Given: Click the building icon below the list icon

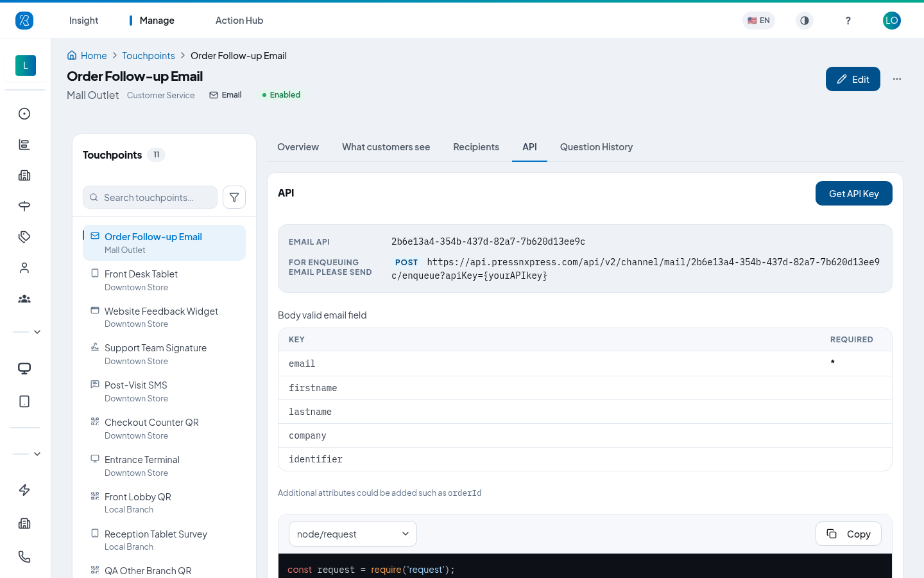Looking at the screenshot, I should coord(24,175).
